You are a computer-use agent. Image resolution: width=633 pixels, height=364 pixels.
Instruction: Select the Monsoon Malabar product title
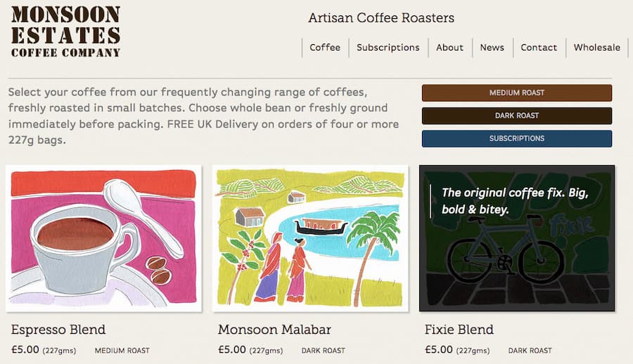(x=274, y=330)
